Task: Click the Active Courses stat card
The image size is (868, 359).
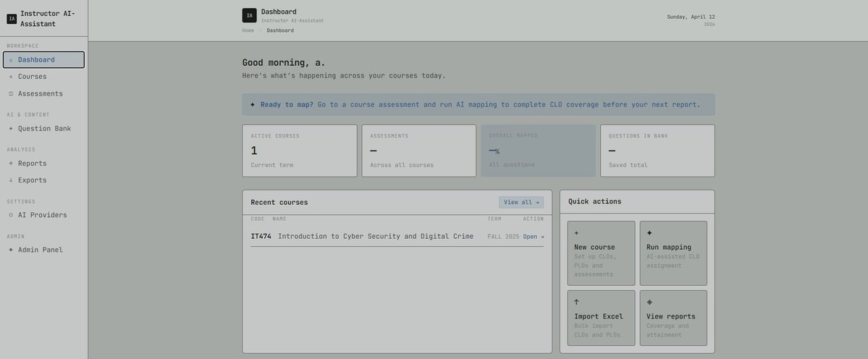Action: pyautogui.click(x=300, y=151)
